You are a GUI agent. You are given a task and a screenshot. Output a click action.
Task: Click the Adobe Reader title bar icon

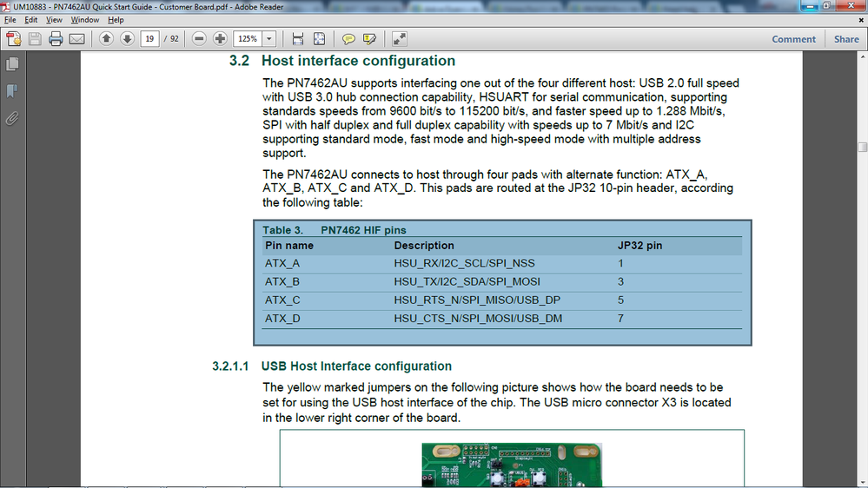coord(5,7)
